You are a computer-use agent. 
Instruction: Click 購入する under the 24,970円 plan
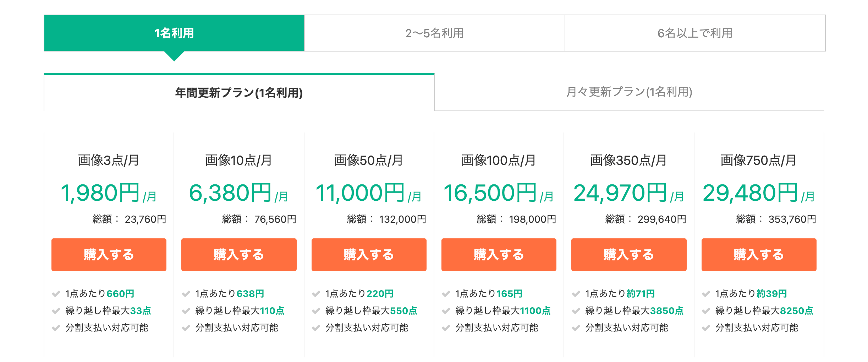(x=628, y=255)
